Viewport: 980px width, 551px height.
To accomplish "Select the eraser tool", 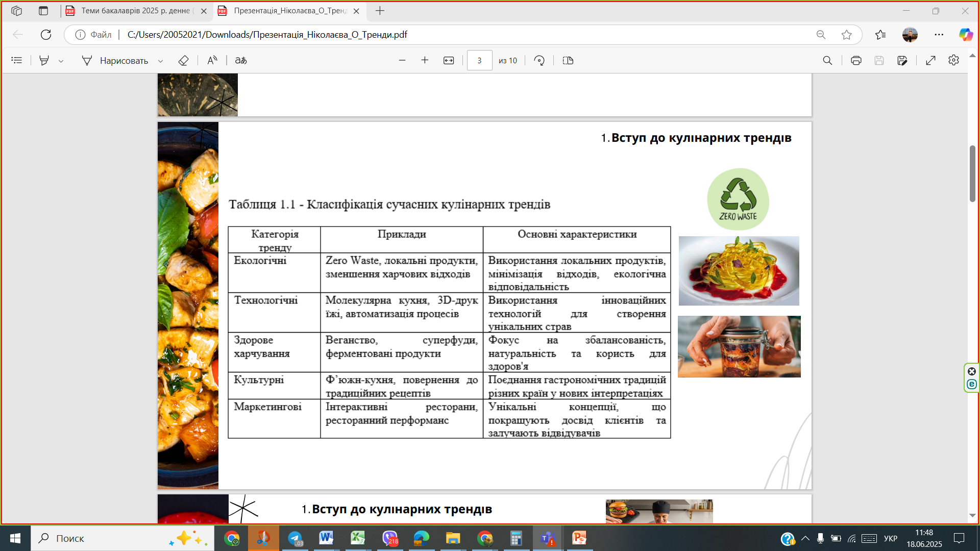I will (183, 61).
